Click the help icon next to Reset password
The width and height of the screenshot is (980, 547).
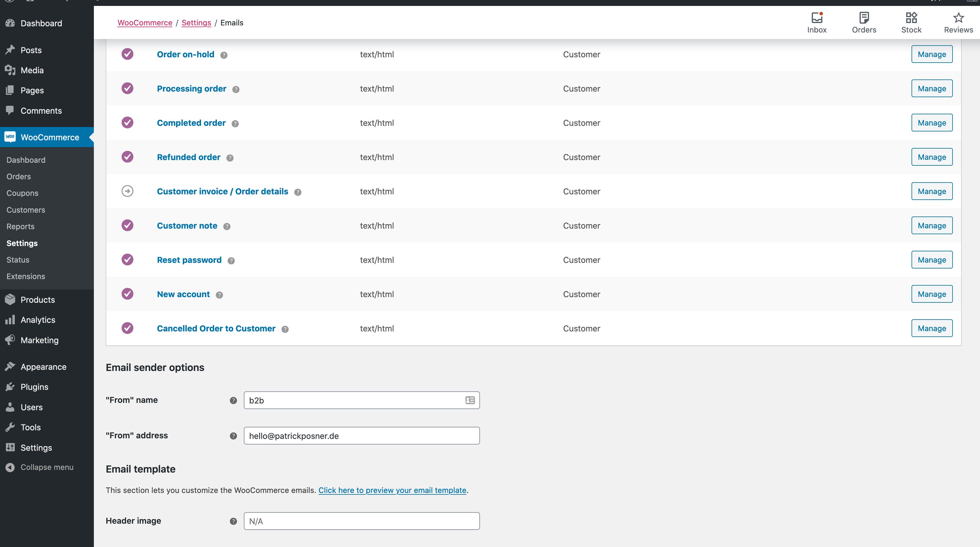pyautogui.click(x=231, y=261)
